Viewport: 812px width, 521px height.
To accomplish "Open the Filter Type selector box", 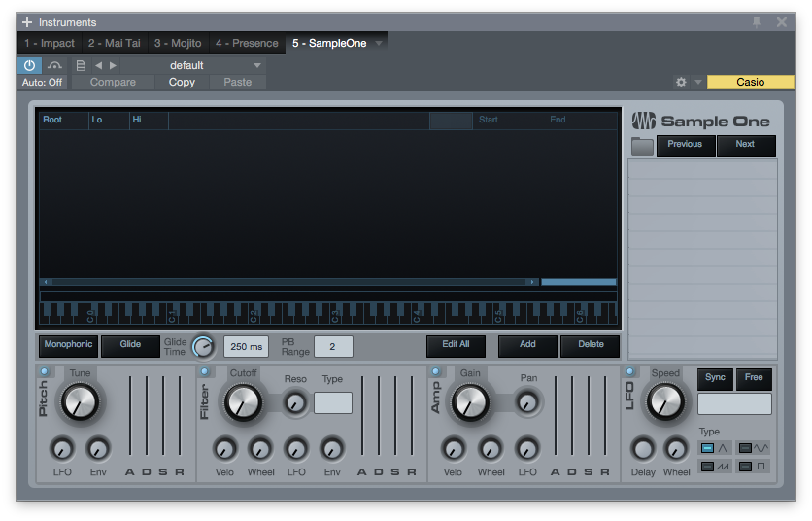I will pyautogui.click(x=333, y=402).
